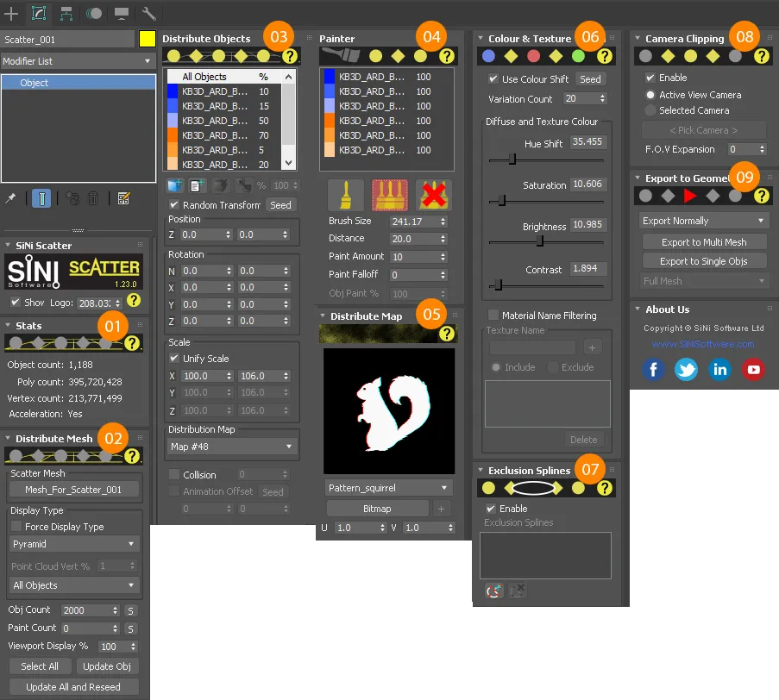This screenshot has height=700, width=779.
Task: Click the Hue Shift slider handle
Action: coord(512,159)
